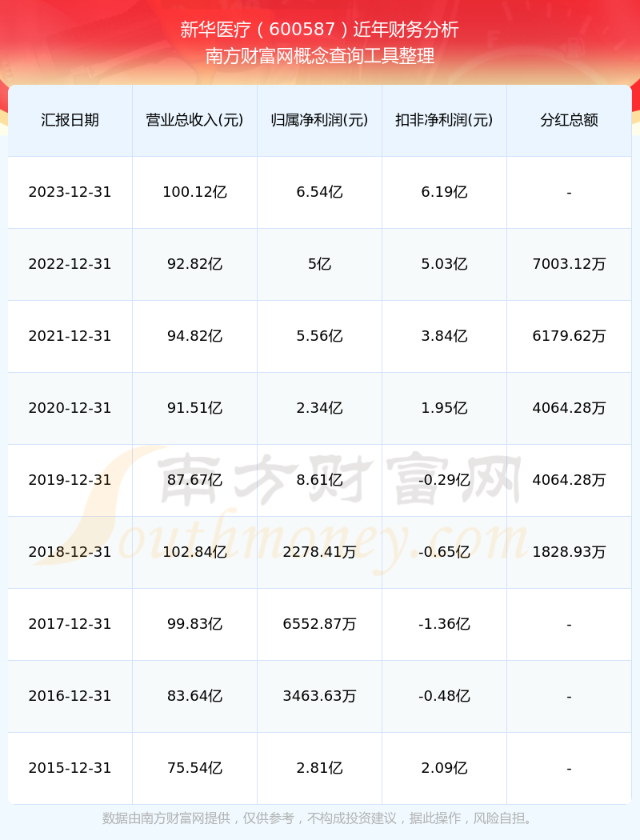The width and height of the screenshot is (640, 840).
Task: Select the 扣非净利润(元) column header
Action: click(x=445, y=120)
